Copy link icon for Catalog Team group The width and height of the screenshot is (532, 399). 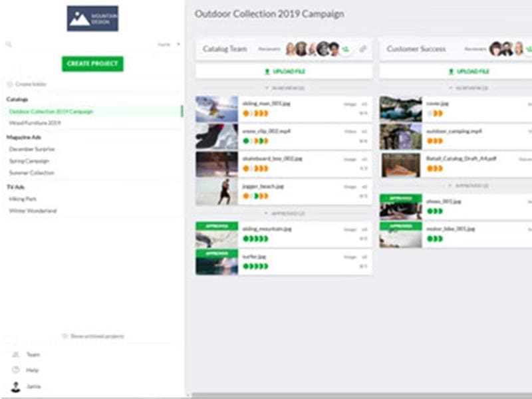tap(362, 49)
